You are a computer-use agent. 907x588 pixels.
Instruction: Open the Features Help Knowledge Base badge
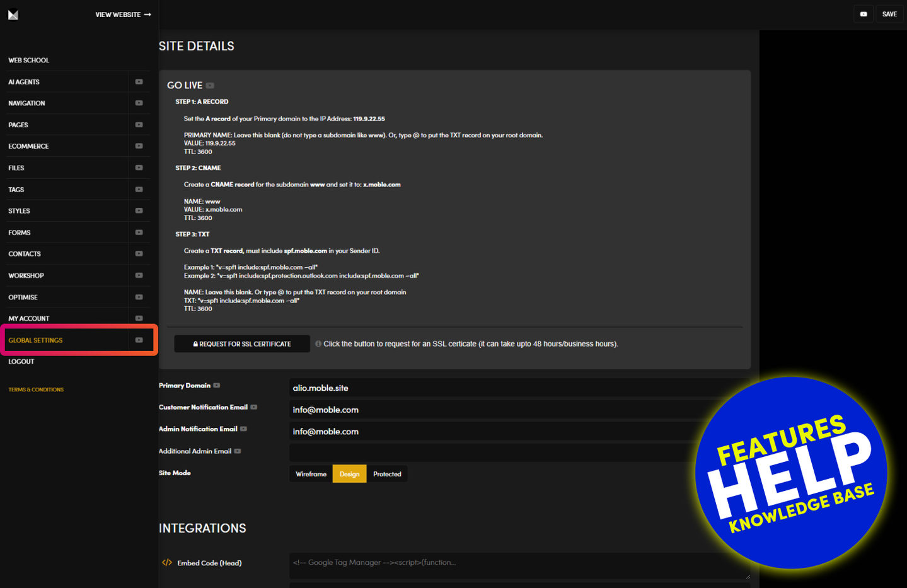click(x=791, y=473)
